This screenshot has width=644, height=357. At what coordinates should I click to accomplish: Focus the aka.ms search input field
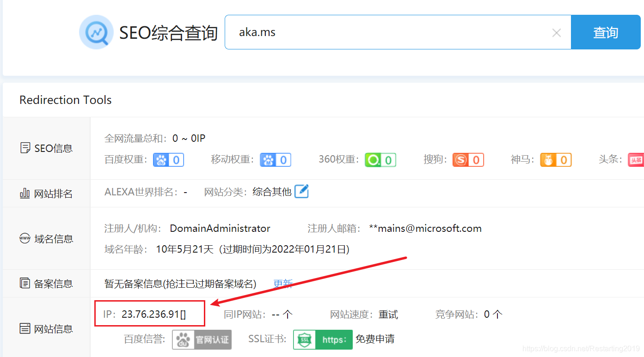click(398, 32)
